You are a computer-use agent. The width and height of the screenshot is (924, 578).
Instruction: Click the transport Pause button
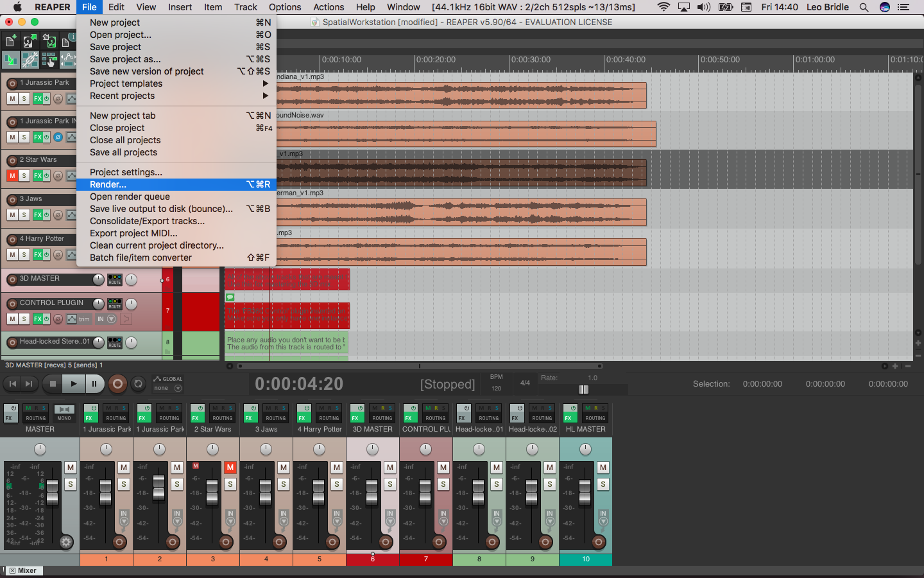pos(94,384)
